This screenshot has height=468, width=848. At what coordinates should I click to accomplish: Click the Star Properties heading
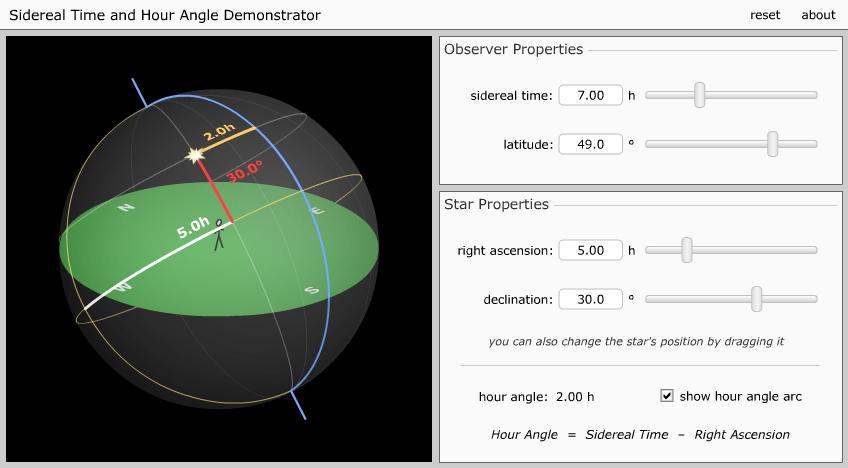click(496, 204)
